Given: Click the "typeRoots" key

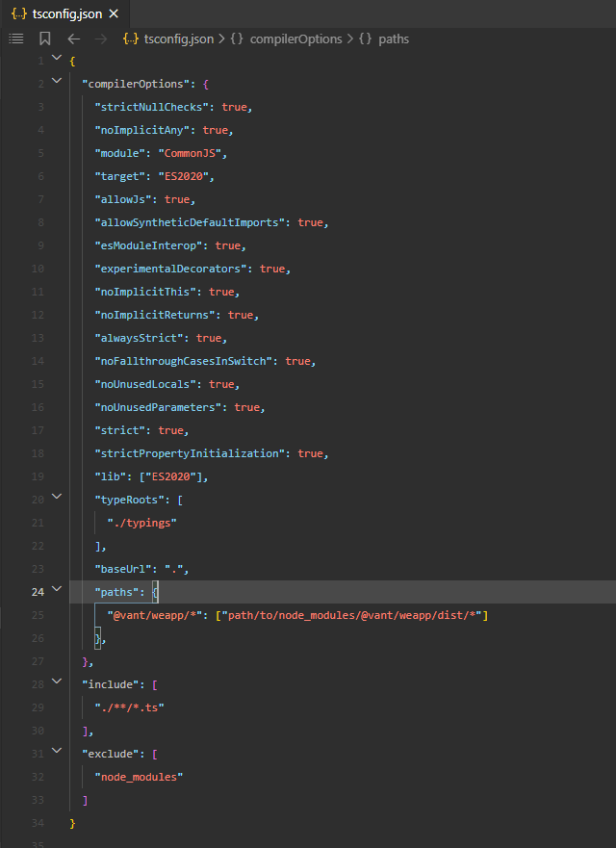Looking at the screenshot, I should 129,501.
